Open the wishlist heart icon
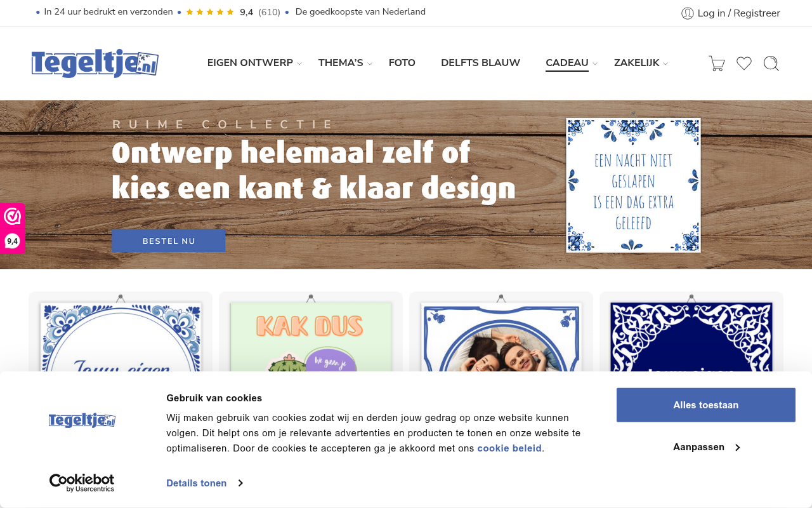This screenshot has width=812, height=508. tap(744, 63)
